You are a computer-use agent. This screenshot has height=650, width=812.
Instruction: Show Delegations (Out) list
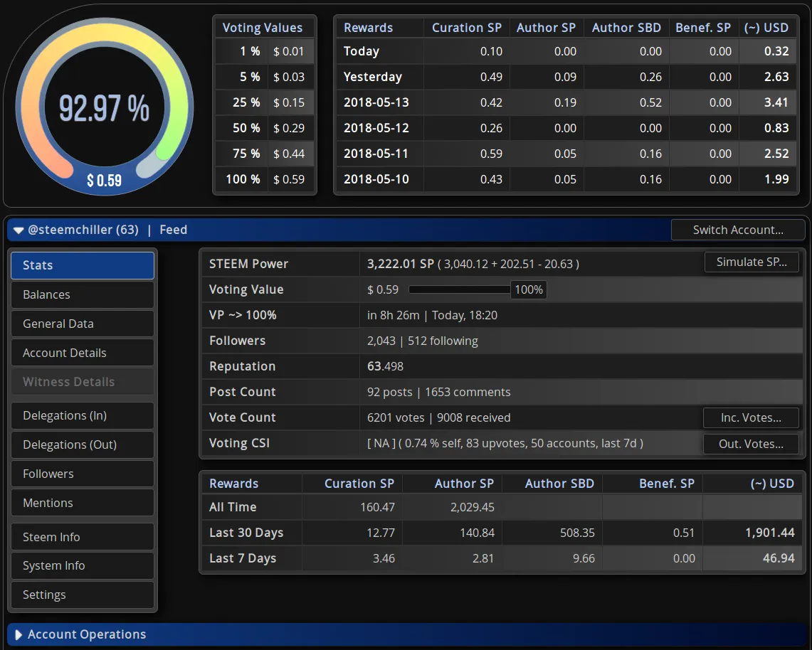(83, 444)
